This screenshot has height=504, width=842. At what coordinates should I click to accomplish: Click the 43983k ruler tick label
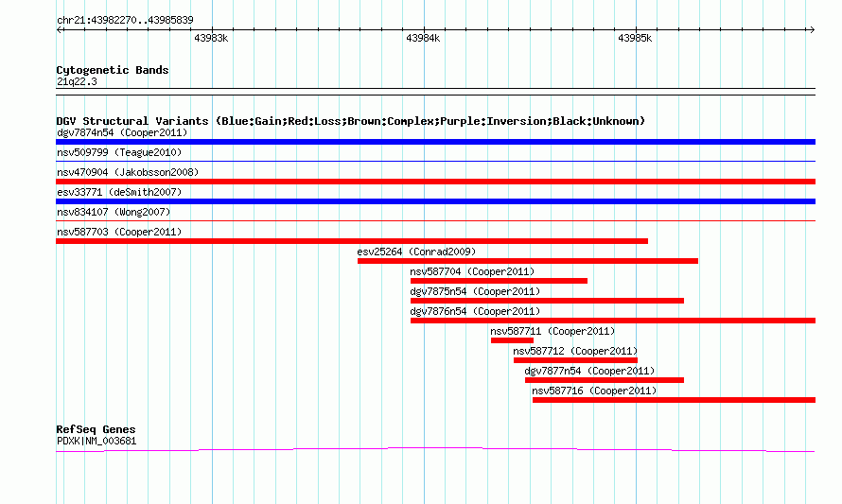coord(211,38)
